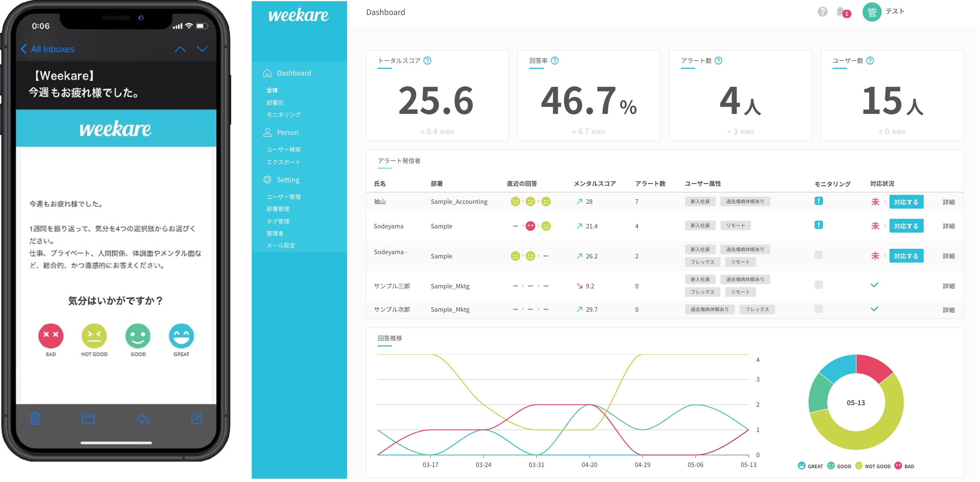Tap the GOOD face in the phone email
980x482 pixels.
tap(138, 335)
